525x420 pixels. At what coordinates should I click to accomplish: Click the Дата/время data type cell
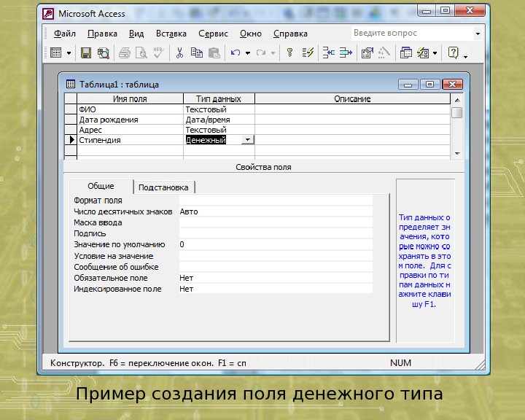point(219,120)
